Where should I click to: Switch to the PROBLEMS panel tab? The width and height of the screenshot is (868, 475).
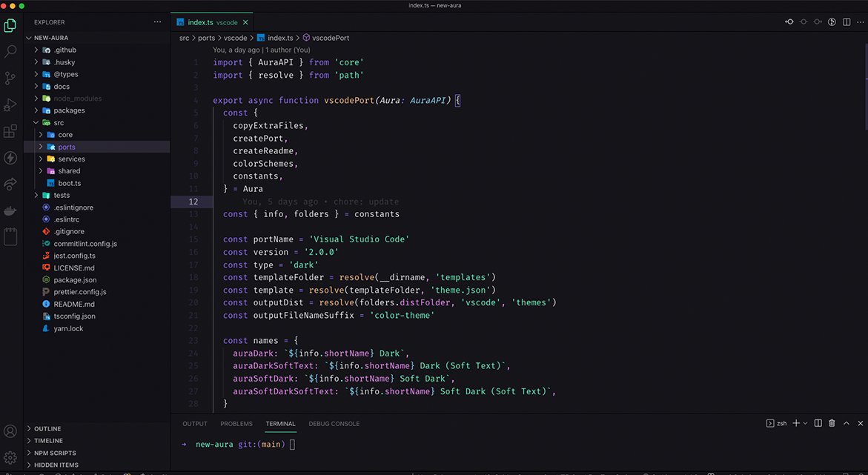[236, 424]
